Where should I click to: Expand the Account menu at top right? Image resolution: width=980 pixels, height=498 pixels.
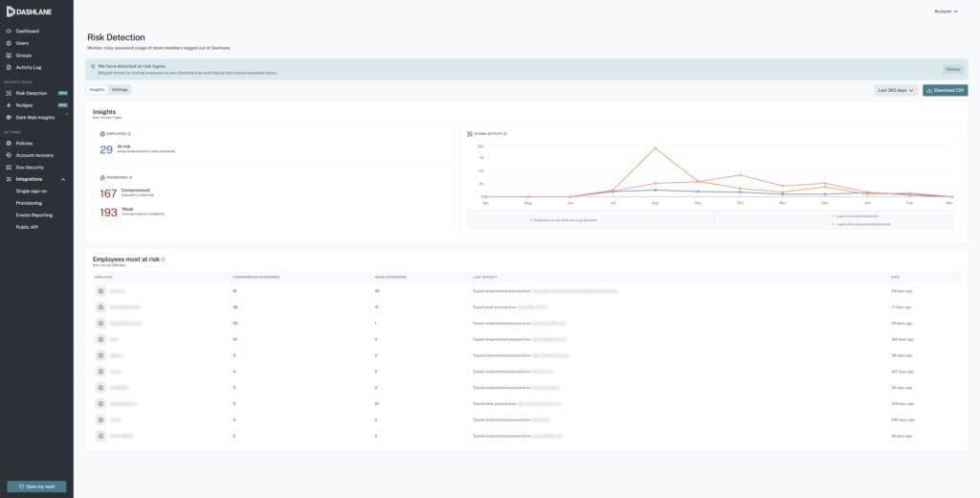coord(945,11)
